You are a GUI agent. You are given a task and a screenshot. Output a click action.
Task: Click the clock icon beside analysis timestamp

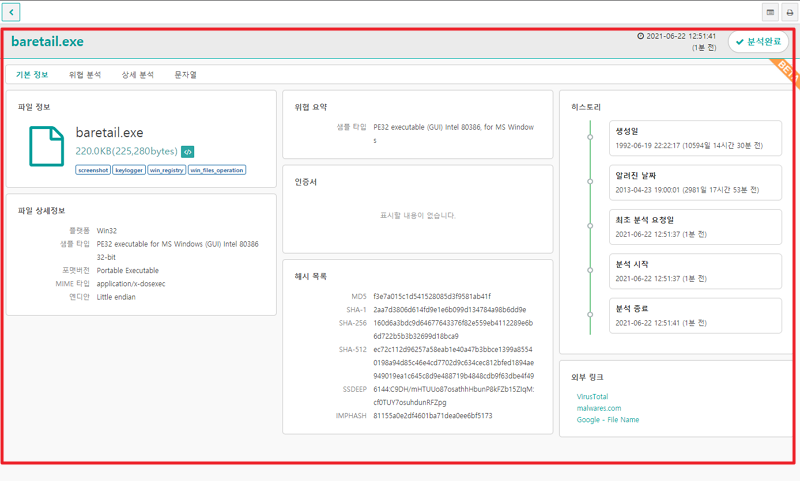click(x=641, y=36)
